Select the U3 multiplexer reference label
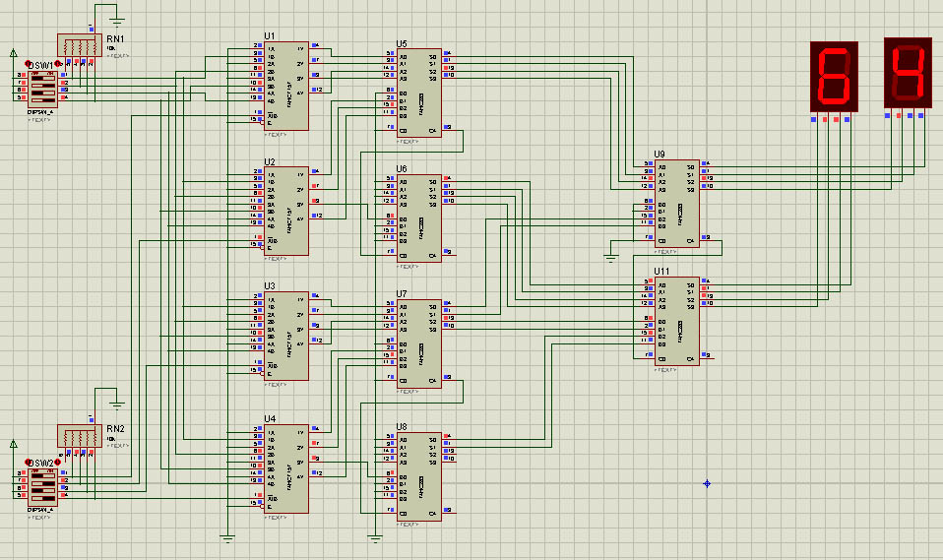 [x=270, y=286]
